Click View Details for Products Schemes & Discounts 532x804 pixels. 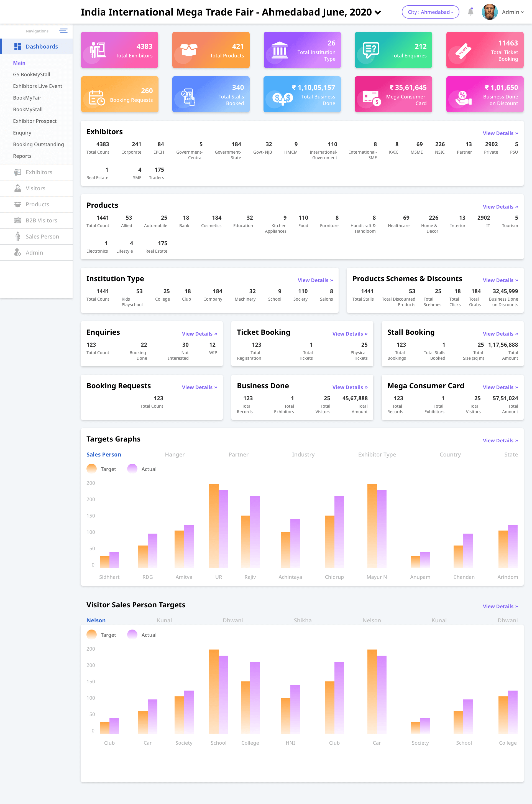pos(500,280)
